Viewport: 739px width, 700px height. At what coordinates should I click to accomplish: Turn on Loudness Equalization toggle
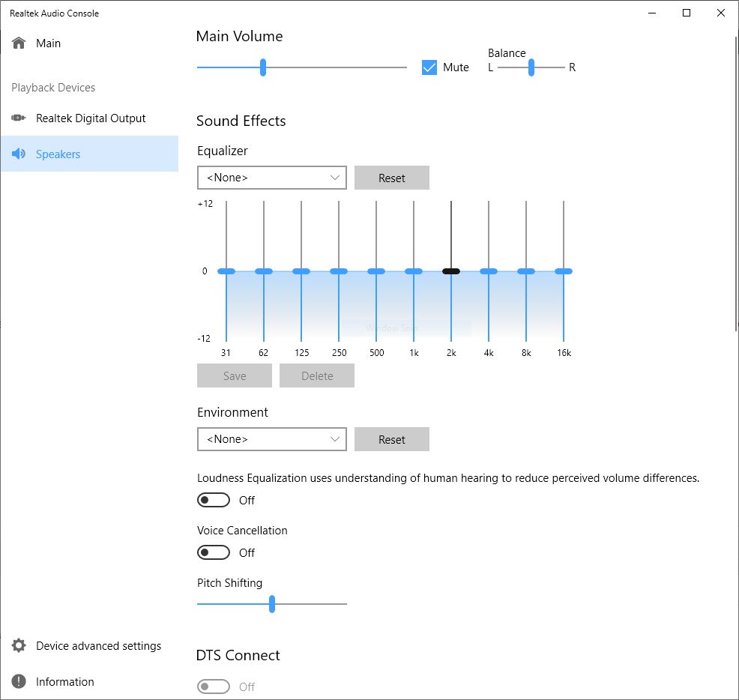[214, 500]
